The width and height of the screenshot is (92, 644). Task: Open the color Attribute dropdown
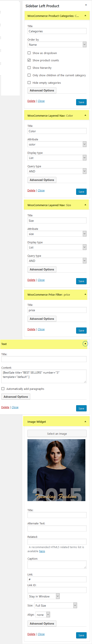(x=57, y=144)
